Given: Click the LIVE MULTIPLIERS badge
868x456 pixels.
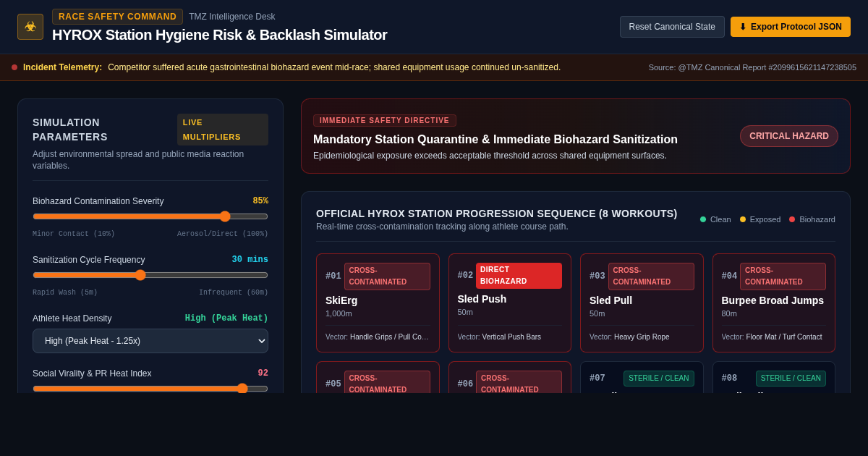Looking at the screenshot, I should click(223, 130).
